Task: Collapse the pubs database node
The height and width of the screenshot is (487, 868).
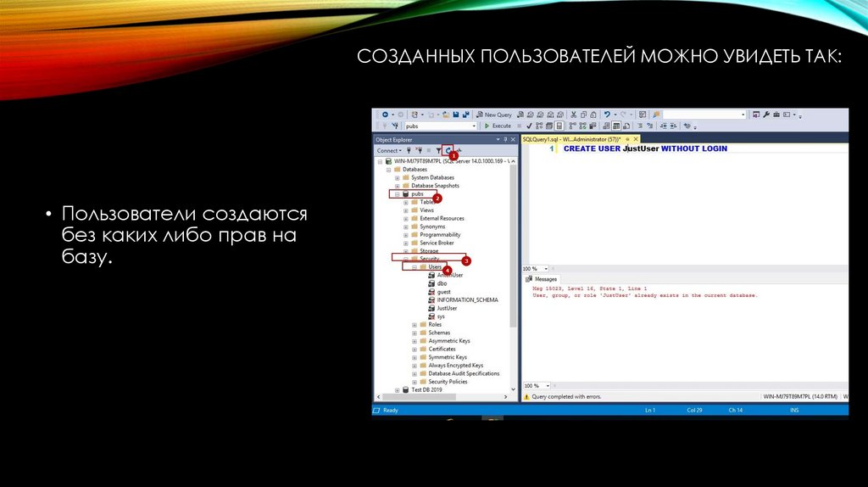Action: click(397, 194)
